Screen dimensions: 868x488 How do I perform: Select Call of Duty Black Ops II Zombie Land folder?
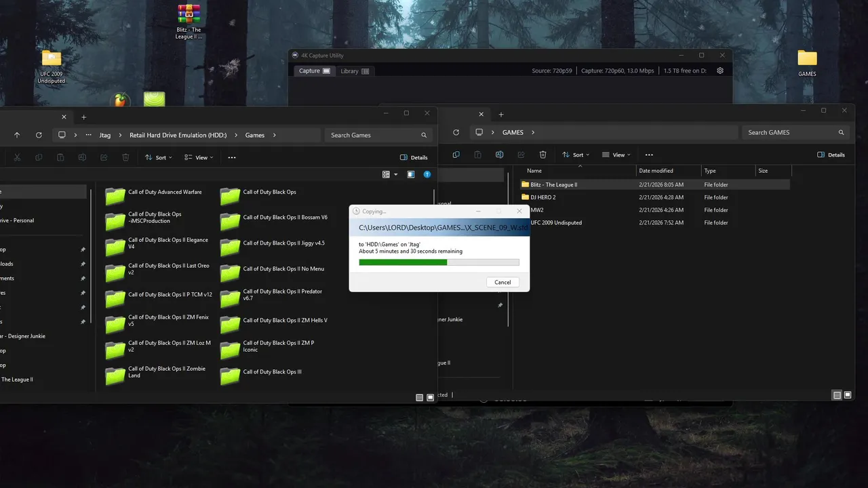click(x=157, y=375)
